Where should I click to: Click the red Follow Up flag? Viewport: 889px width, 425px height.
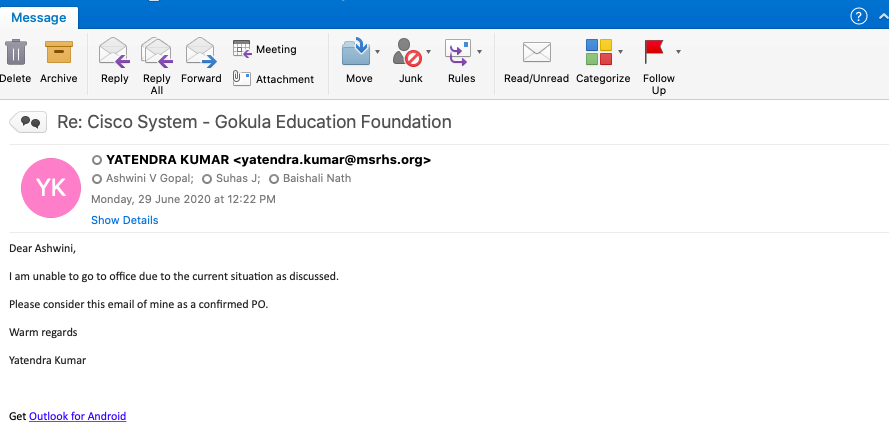(x=654, y=52)
